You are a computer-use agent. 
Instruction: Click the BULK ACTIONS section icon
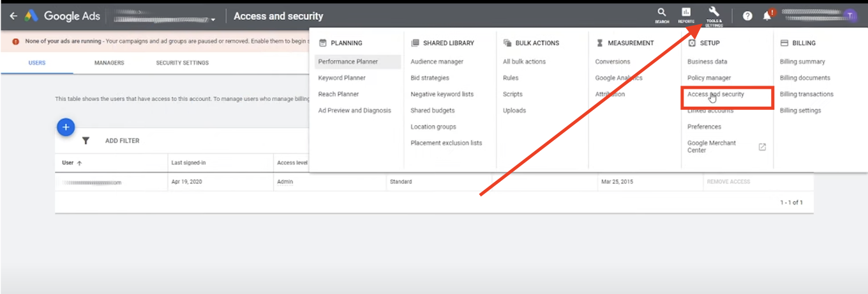[507, 43]
